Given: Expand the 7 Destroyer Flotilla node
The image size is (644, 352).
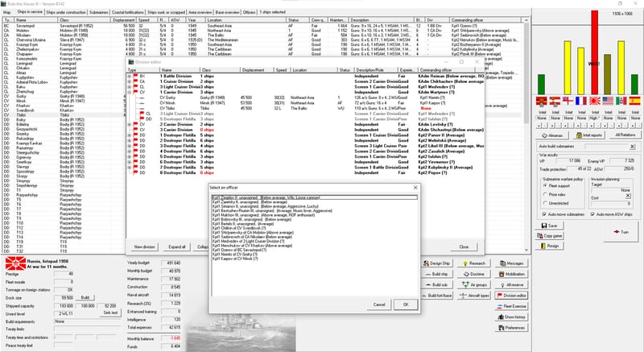Looking at the screenshot, I should 130,168.
